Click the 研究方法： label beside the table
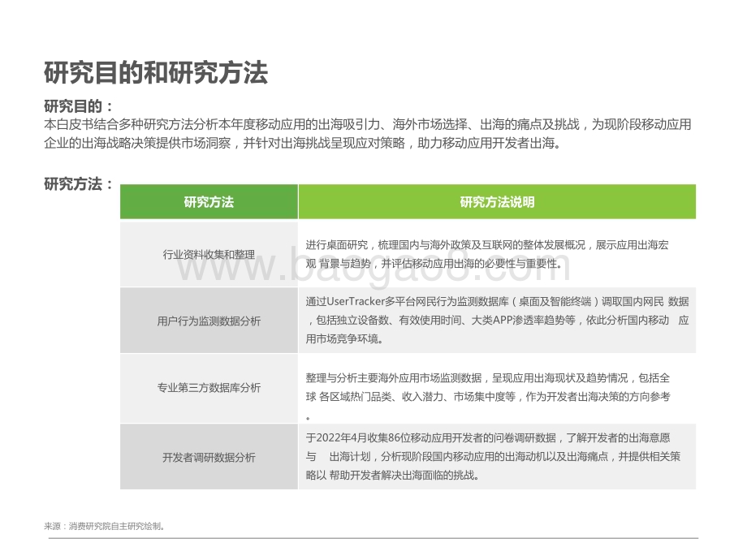 [x=79, y=183]
